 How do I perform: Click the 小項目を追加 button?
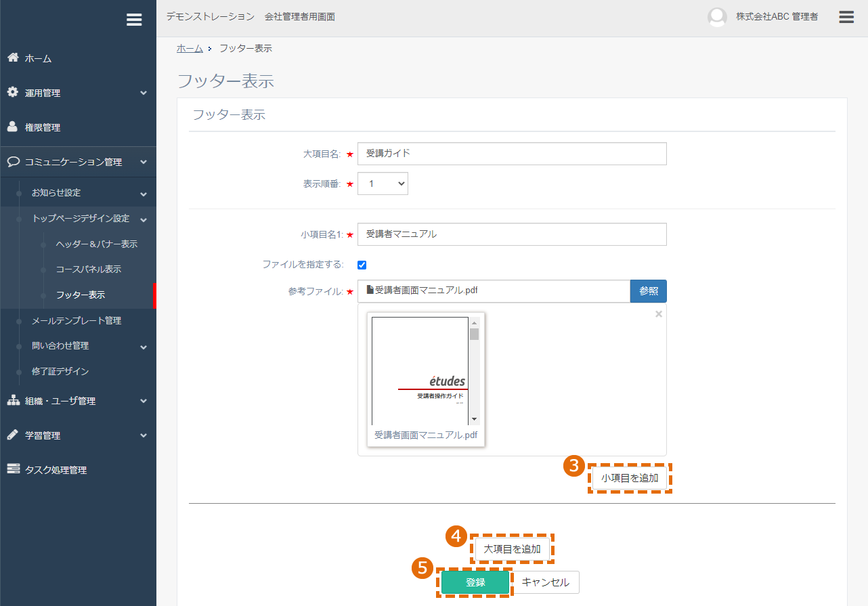630,477
